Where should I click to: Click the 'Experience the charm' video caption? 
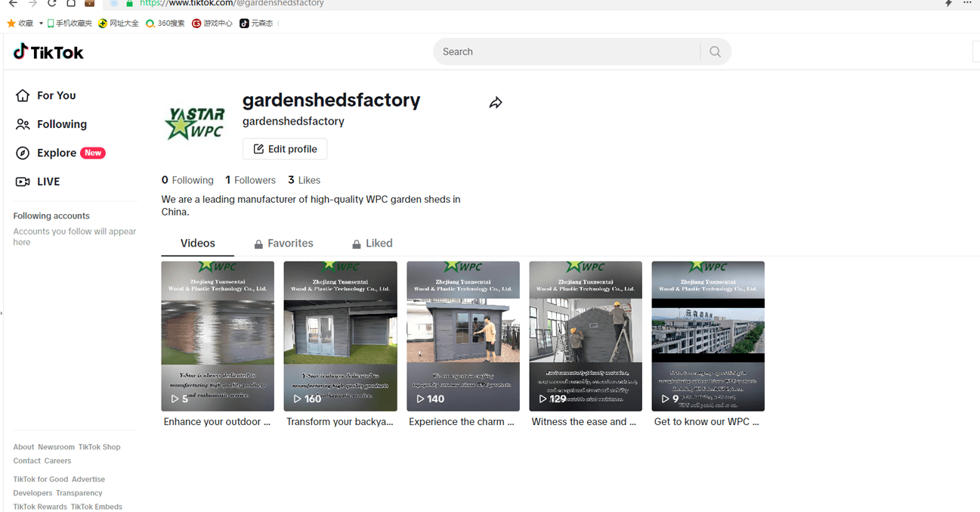pyautogui.click(x=462, y=422)
